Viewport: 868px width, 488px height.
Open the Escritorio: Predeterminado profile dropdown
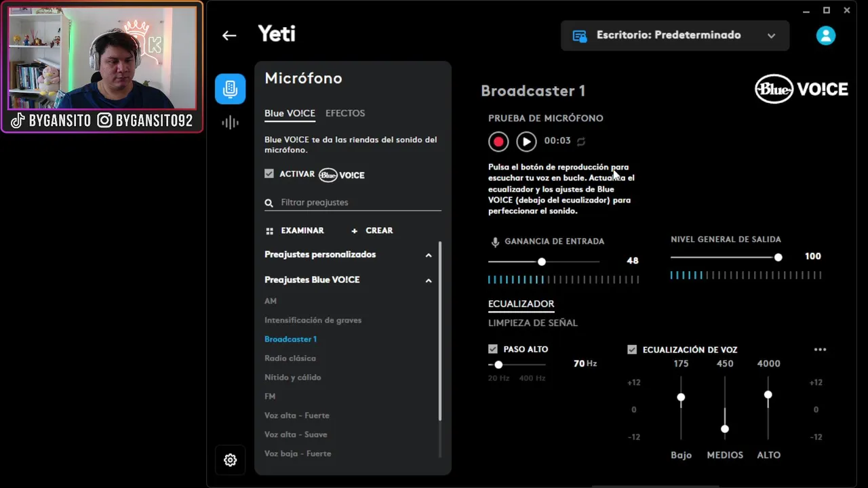coord(675,35)
